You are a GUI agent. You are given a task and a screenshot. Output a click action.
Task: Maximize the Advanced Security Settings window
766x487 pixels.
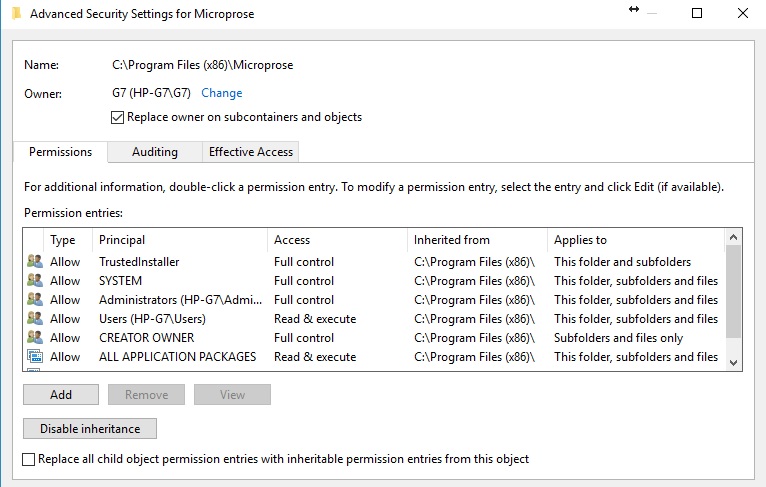point(697,13)
